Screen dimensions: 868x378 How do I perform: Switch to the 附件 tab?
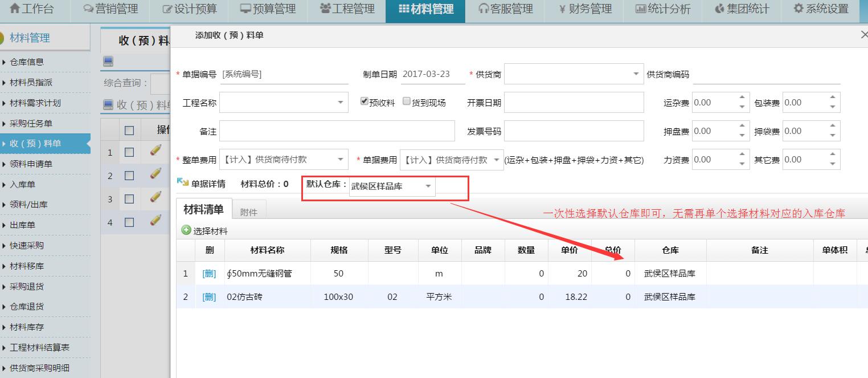coord(248,212)
